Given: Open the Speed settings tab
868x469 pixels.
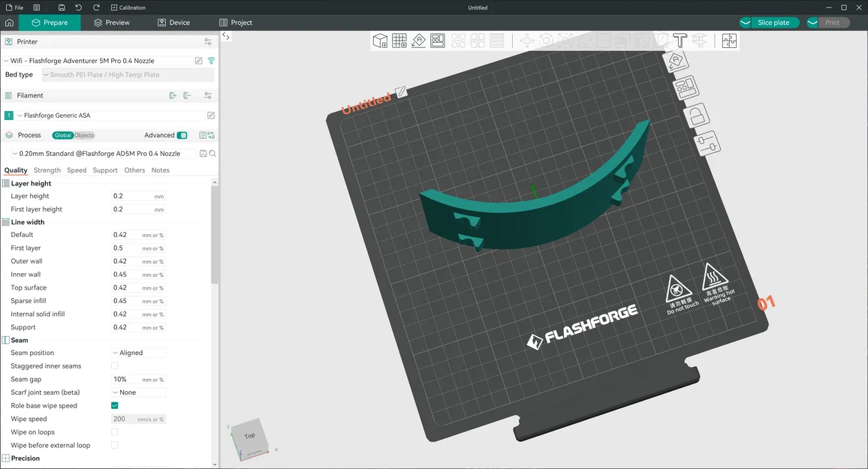Looking at the screenshot, I should click(77, 170).
